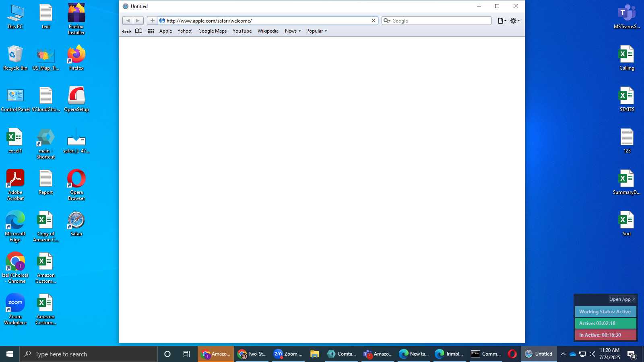This screenshot has height=362, width=644.
Task: Open the notification center icon
Action: 632,354
